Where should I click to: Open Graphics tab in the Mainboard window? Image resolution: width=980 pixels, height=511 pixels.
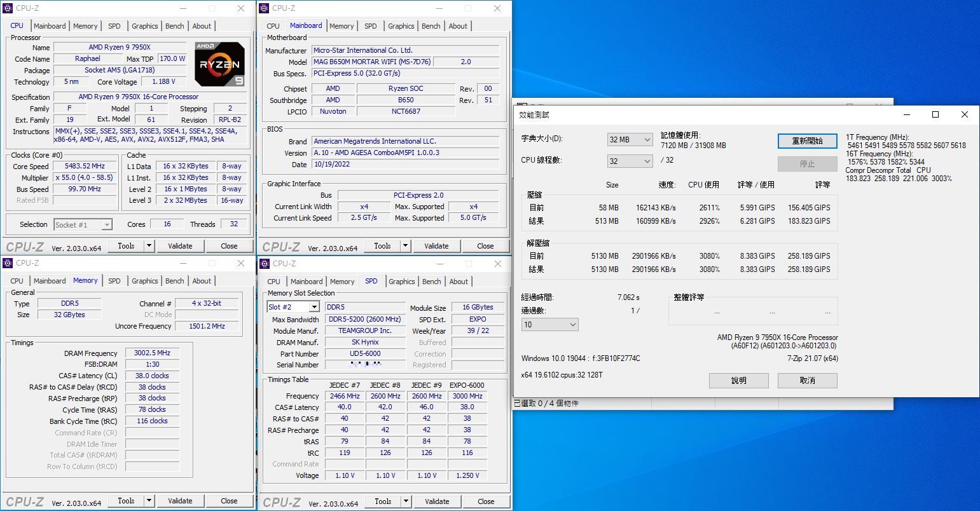(x=401, y=26)
